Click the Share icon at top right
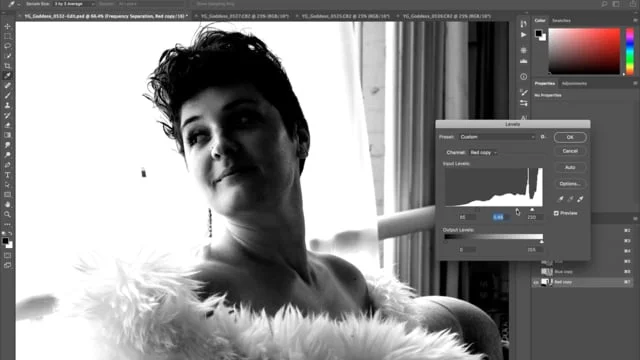The image size is (640, 360). pos(632,4)
